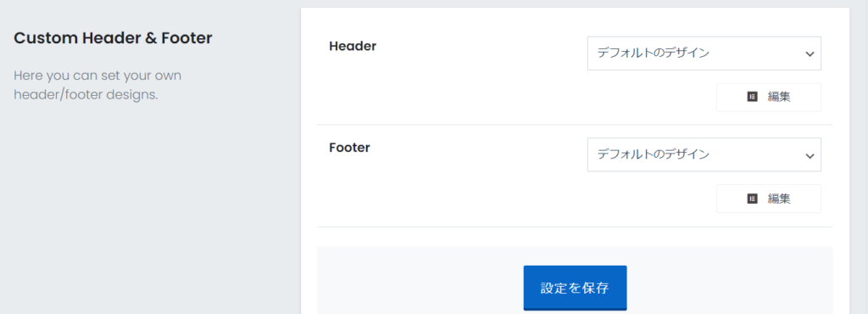
Task: Click the divider line below Footer's 編集 button
Action: pyautogui.click(x=576, y=227)
